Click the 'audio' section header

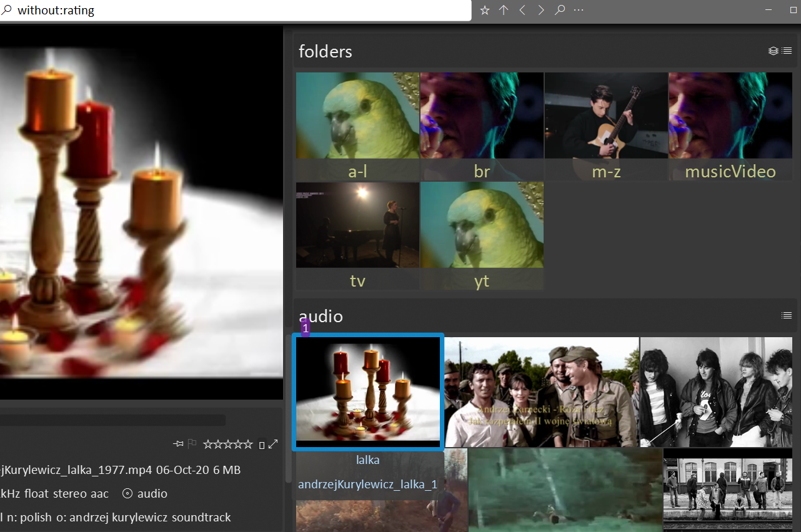click(x=321, y=316)
